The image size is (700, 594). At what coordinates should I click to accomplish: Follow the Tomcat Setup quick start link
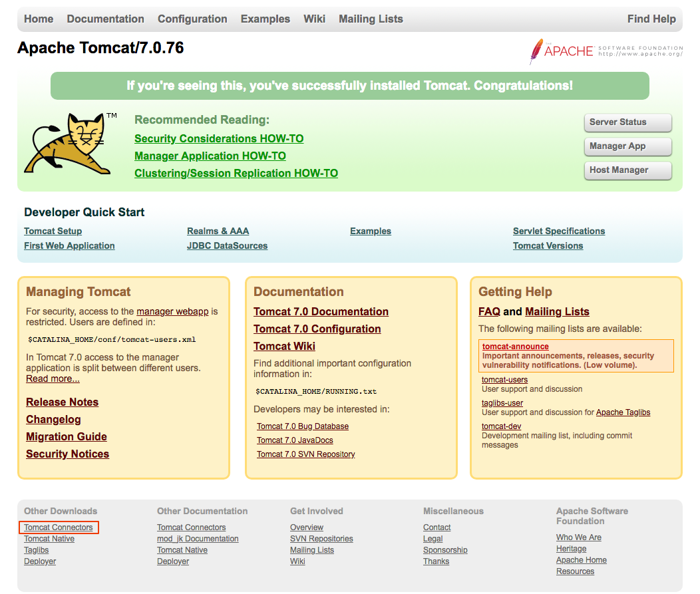(53, 231)
